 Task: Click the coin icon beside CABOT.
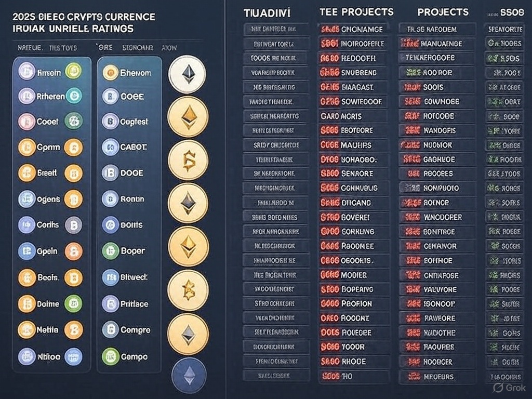coord(110,147)
